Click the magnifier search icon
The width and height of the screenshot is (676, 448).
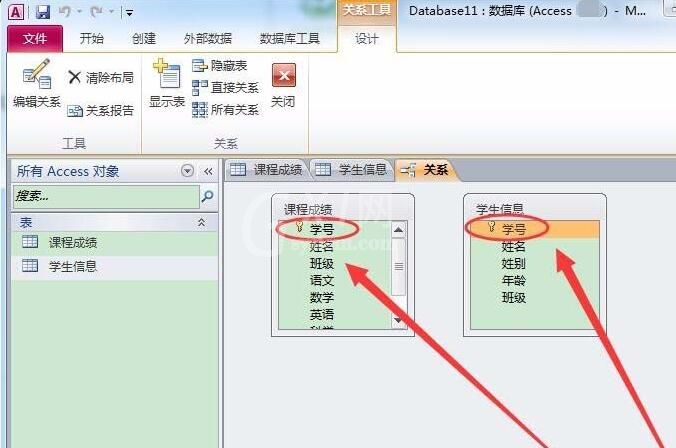click(x=207, y=197)
